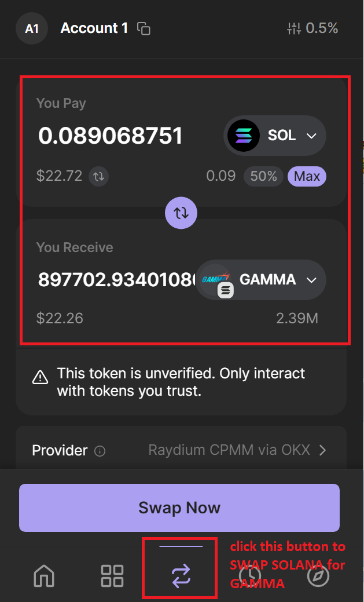
Task: Open the apps grid icon in the bottom bar
Action: [112, 576]
